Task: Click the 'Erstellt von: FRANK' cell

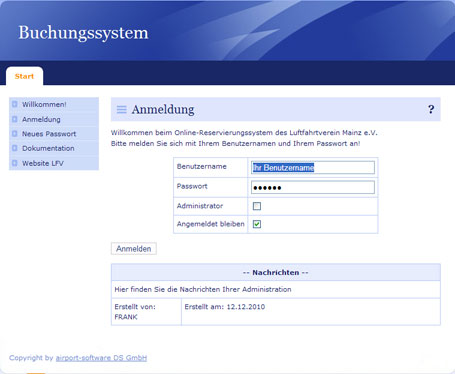Action: pos(146,312)
